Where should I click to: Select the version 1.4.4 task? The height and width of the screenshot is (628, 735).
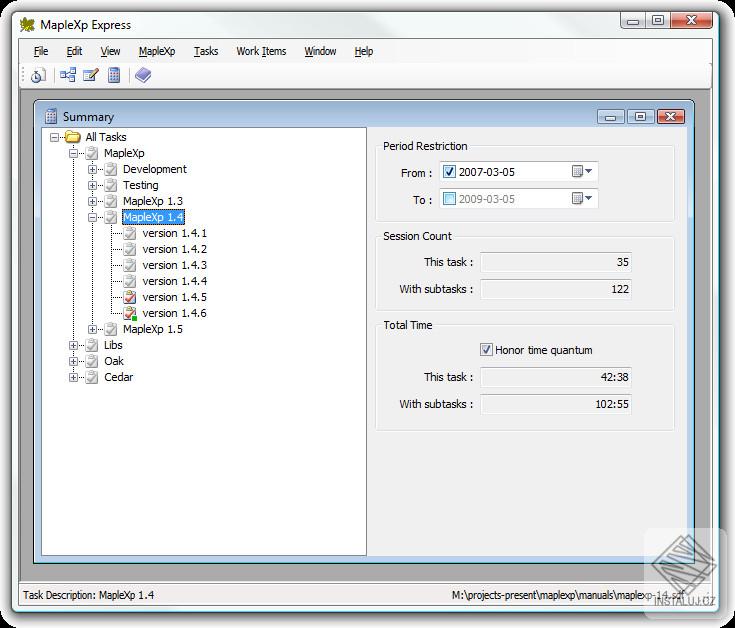coord(174,281)
